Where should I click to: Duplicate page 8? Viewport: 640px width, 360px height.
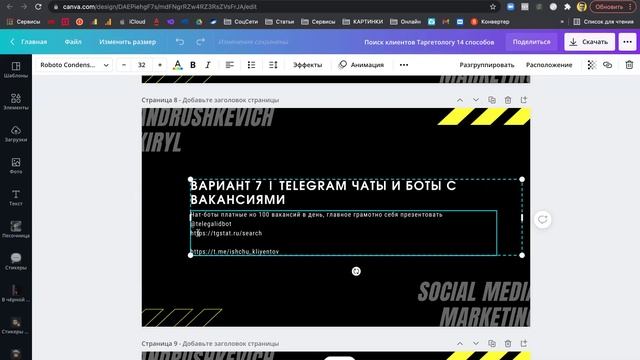492,100
